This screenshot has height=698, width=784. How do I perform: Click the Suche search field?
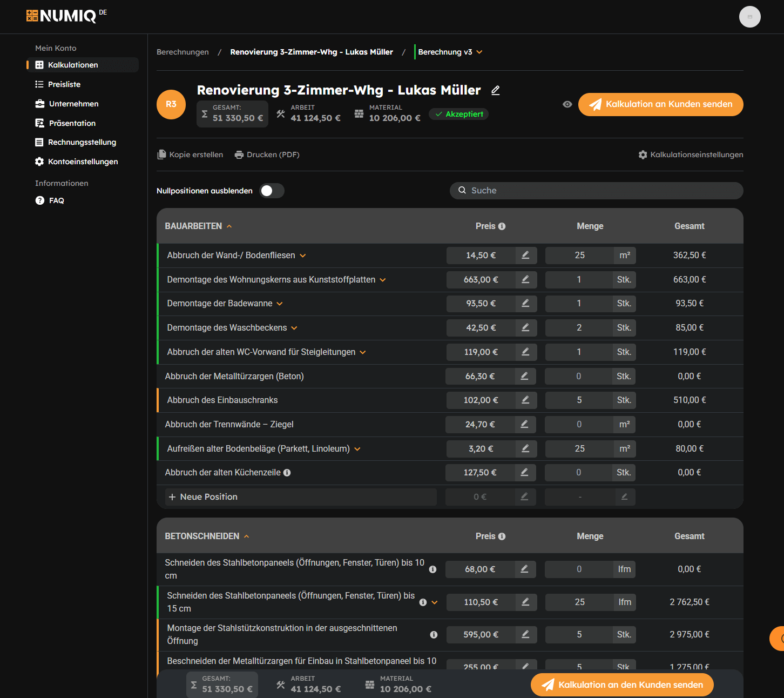tap(596, 191)
